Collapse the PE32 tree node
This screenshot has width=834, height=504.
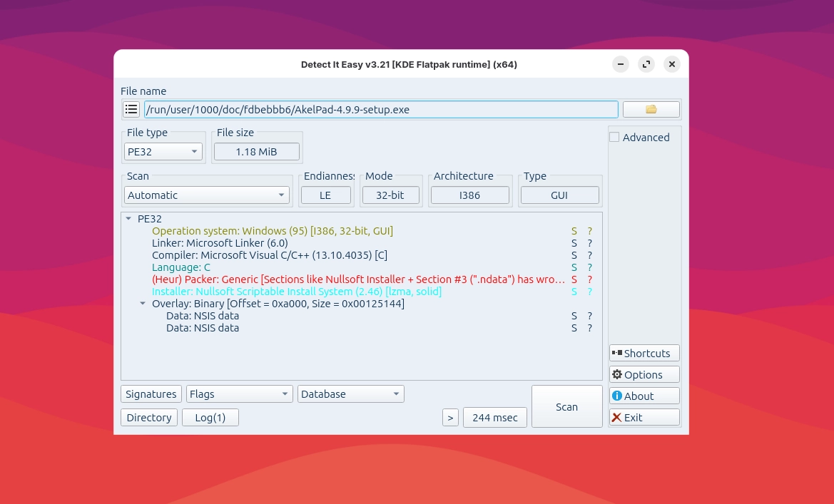pyautogui.click(x=128, y=219)
